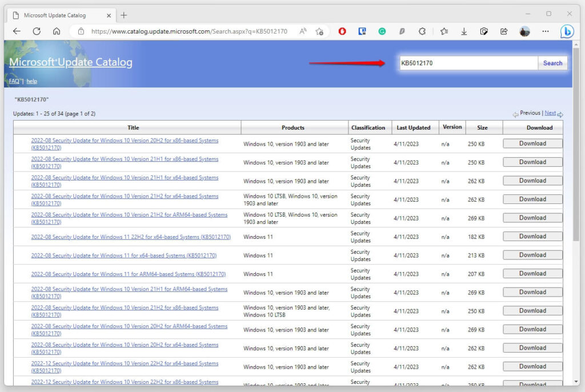The width and height of the screenshot is (585, 392).
Task: Open the Microsoft Update Catalog home link
Action: point(70,62)
